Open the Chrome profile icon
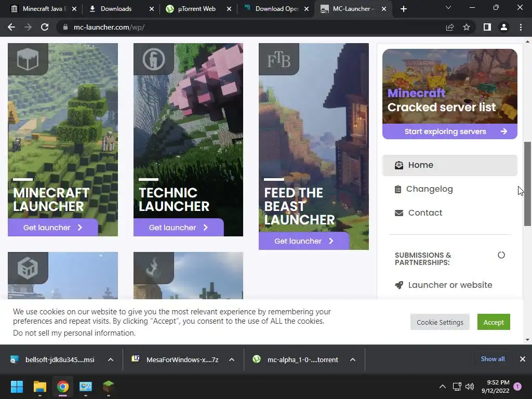The width and height of the screenshot is (532, 399). pos(504,27)
